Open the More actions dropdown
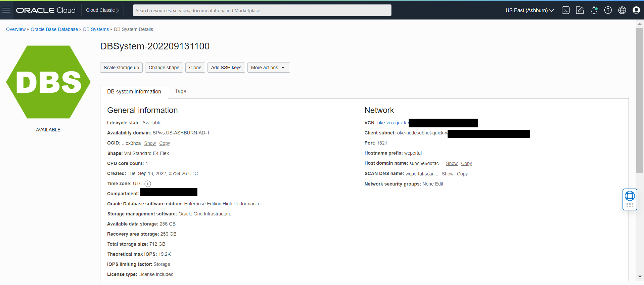The image size is (644, 285). click(269, 68)
